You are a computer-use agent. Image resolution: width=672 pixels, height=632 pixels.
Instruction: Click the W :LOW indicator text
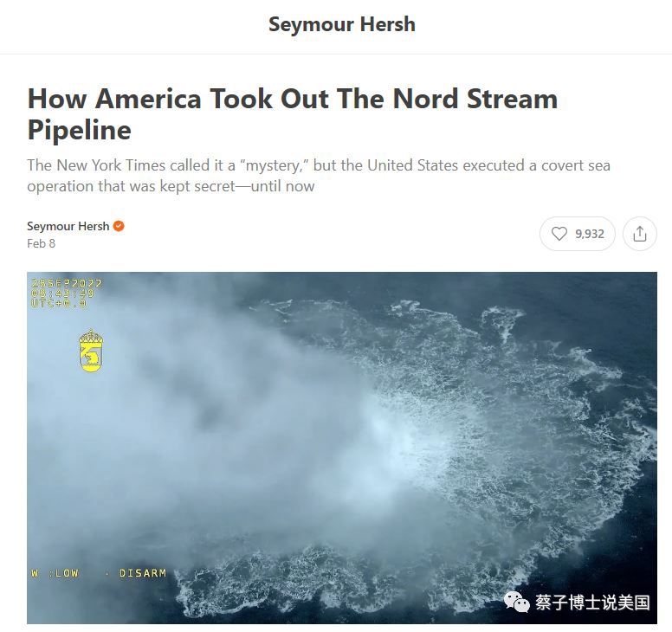coord(55,573)
